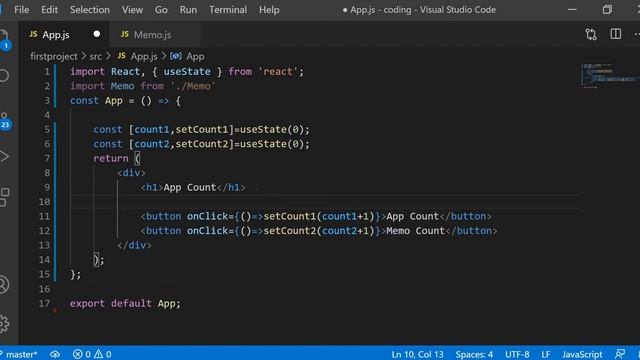The image size is (640, 360).
Task: Open the Selection menu
Action: pyautogui.click(x=90, y=10)
